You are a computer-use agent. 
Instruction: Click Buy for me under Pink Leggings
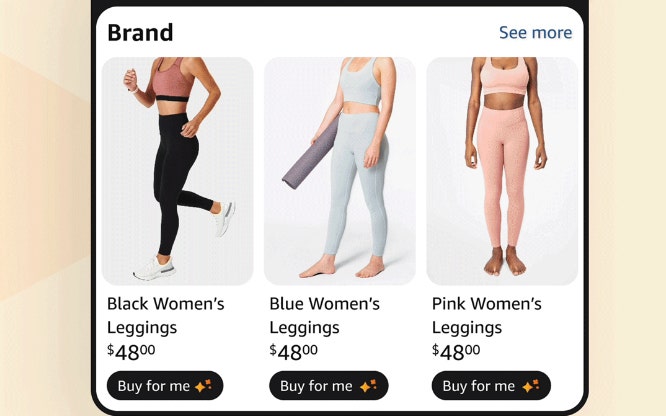click(x=491, y=386)
